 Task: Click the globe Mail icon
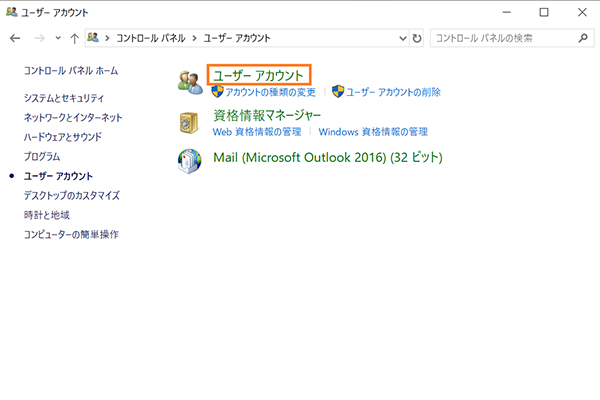pyautogui.click(x=189, y=161)
